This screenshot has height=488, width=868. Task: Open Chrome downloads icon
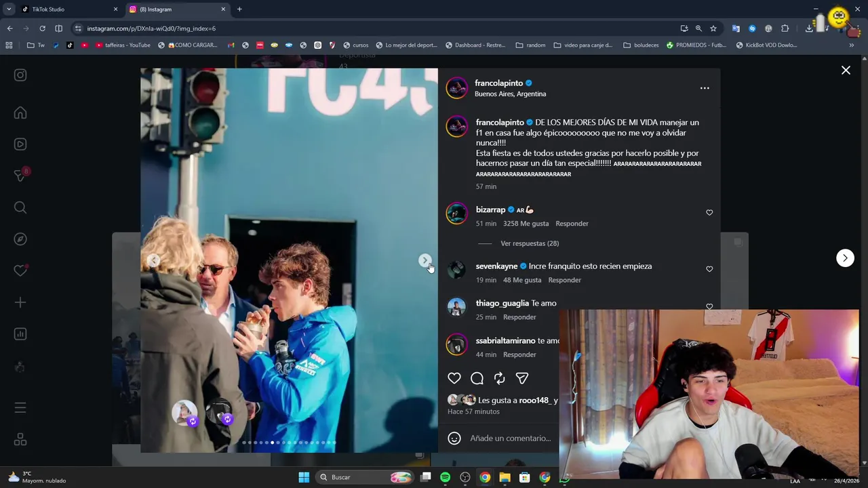(x=809, y=28)
